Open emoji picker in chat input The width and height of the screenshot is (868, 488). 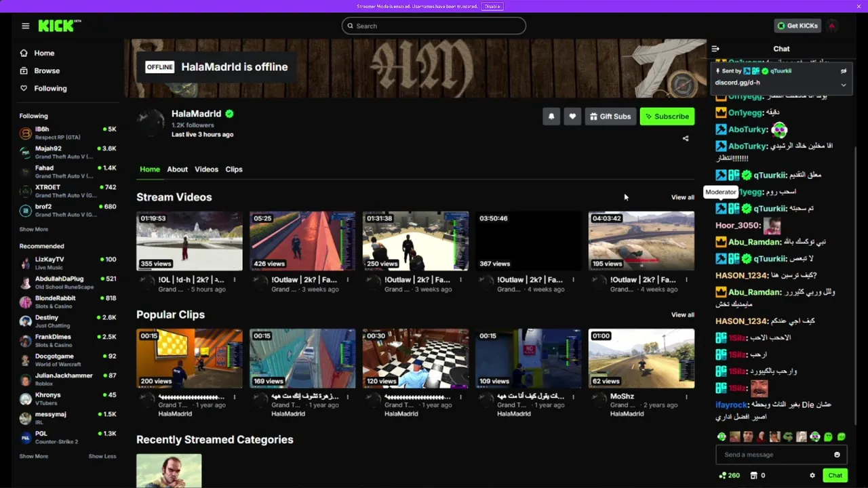point(837,455)
